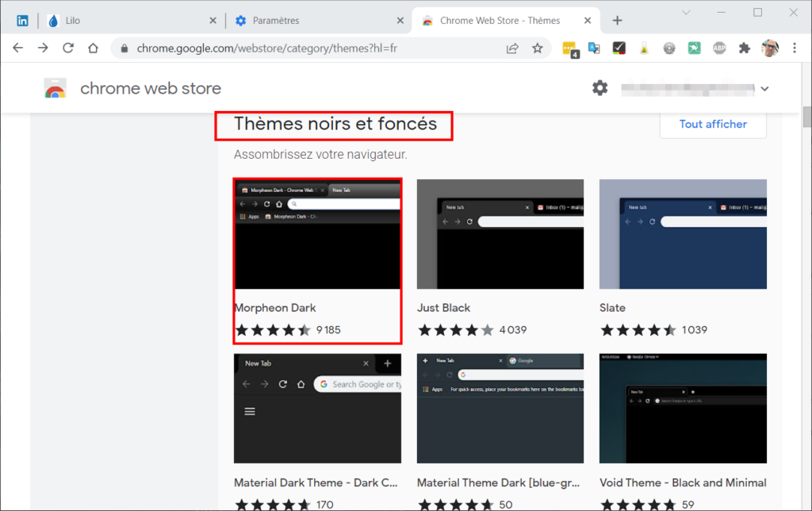This screenshot has width=812, height=511.
Task: Open the browser home page icon
Action: pos(93,48)
